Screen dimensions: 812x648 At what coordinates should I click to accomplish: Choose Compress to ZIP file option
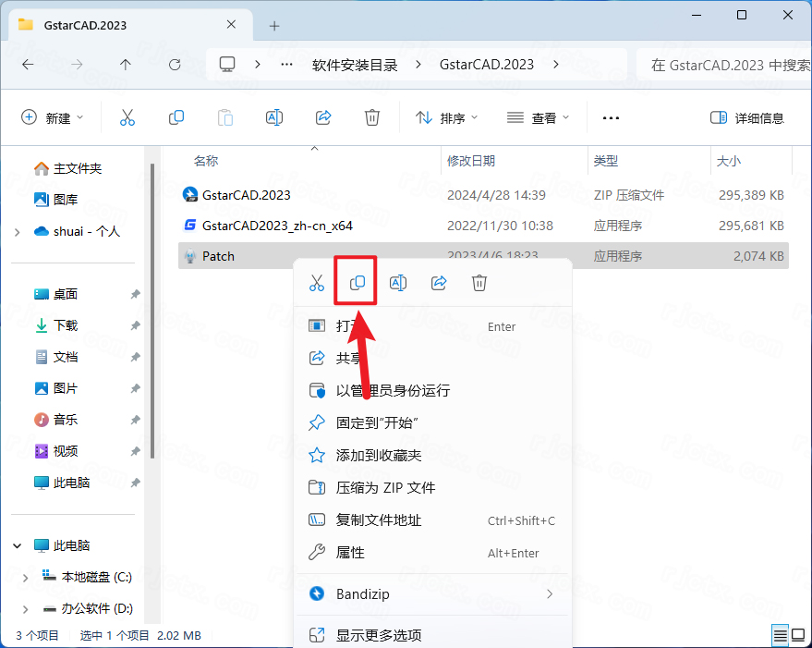pos(385,487)
